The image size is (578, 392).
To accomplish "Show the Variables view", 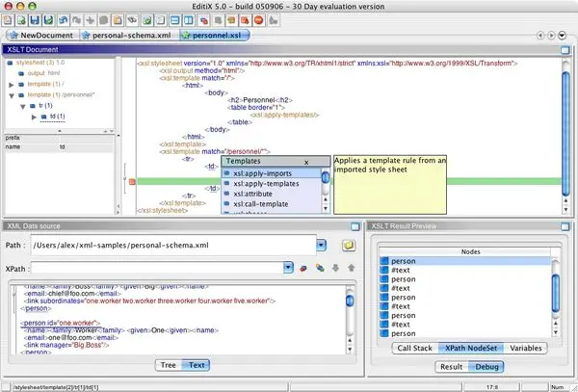I will click(x=526, y=348).
